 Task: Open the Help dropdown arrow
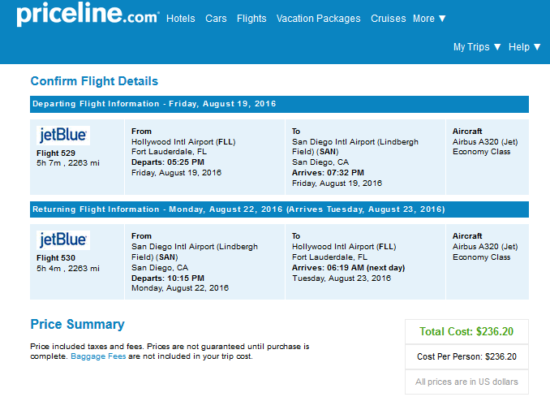point(537,47)
